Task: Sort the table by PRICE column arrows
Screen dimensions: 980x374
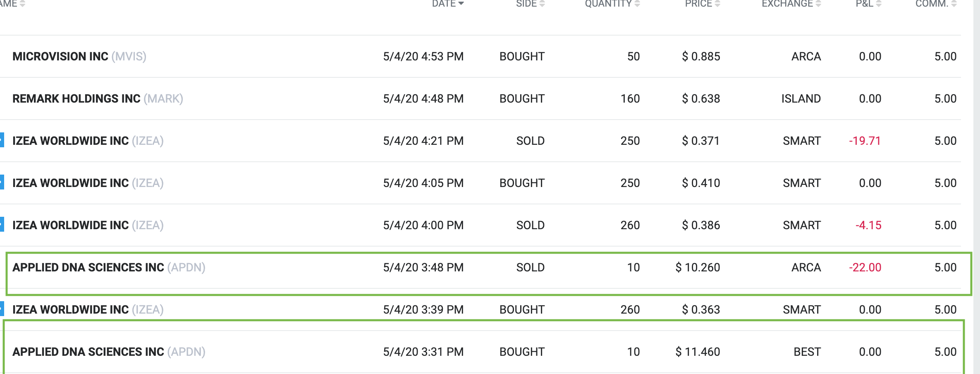Action: [x=717, y=4]
